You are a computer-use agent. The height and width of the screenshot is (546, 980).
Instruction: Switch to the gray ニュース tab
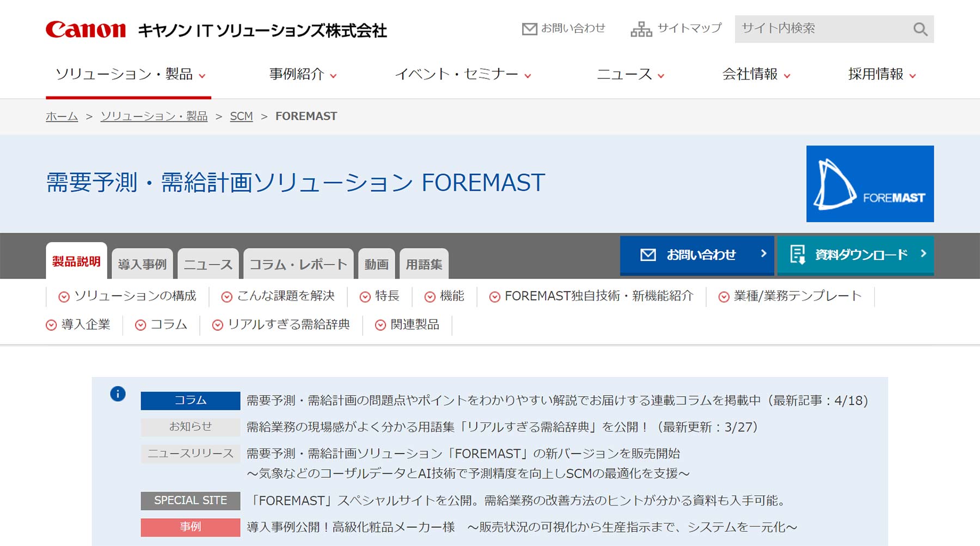click(208, 264)
